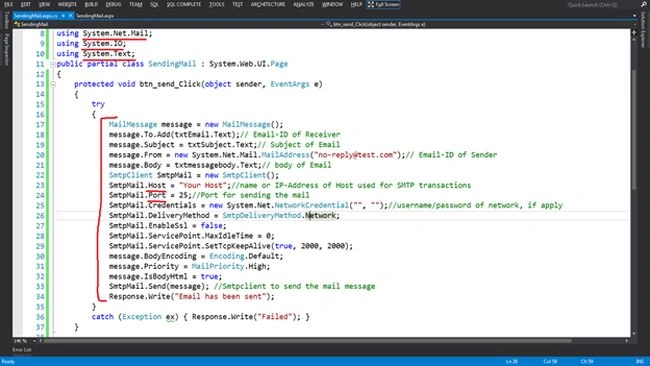Click the horizontal scrollbar left arrow
This screenshot has width=650, height=366.
point(40,341)
